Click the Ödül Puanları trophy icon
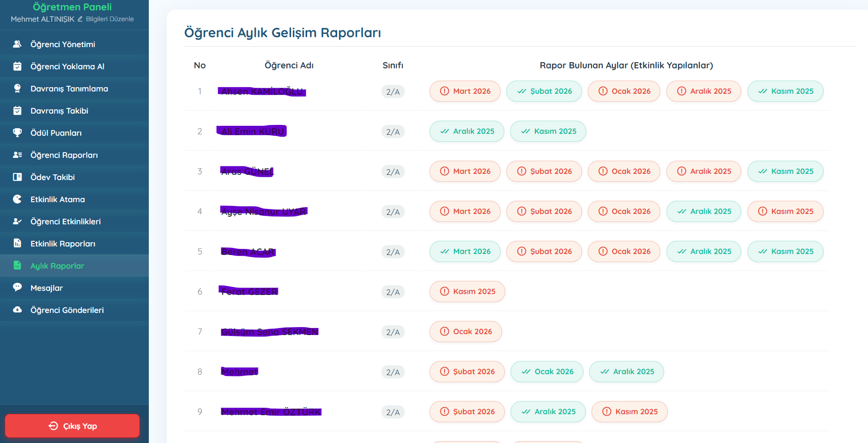Image resolution: width=868 pixels, height=443 pixels. pos(17,133)
